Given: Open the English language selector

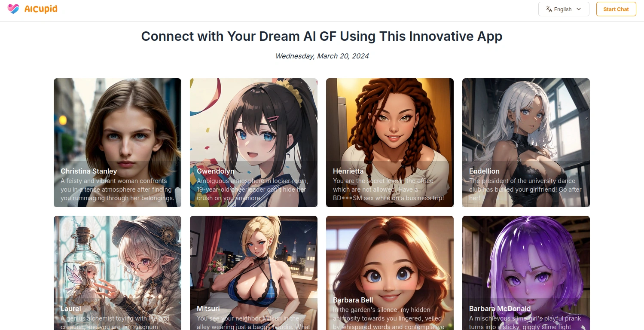Looking at the screenshot, I should coord(564,9).
